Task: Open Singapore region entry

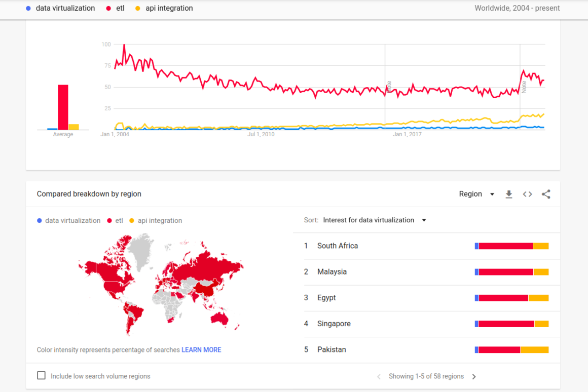Action: [334, 324]
